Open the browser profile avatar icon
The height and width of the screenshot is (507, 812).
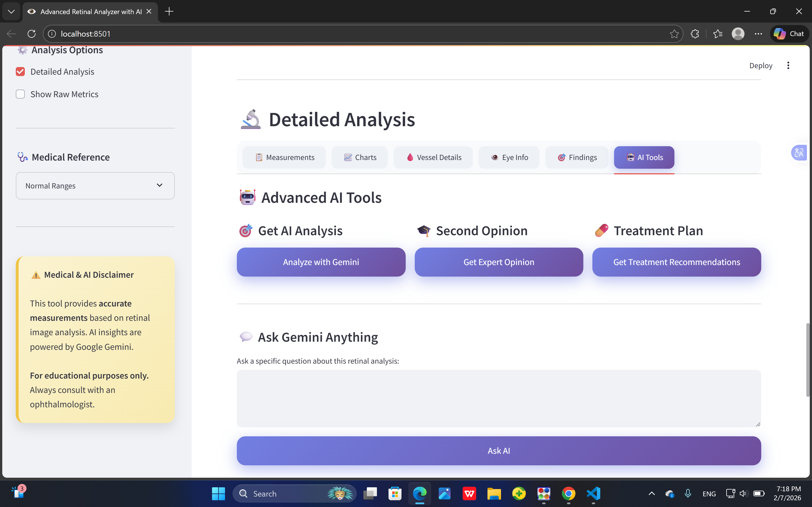pyautogui.click(x=738, y=34)
